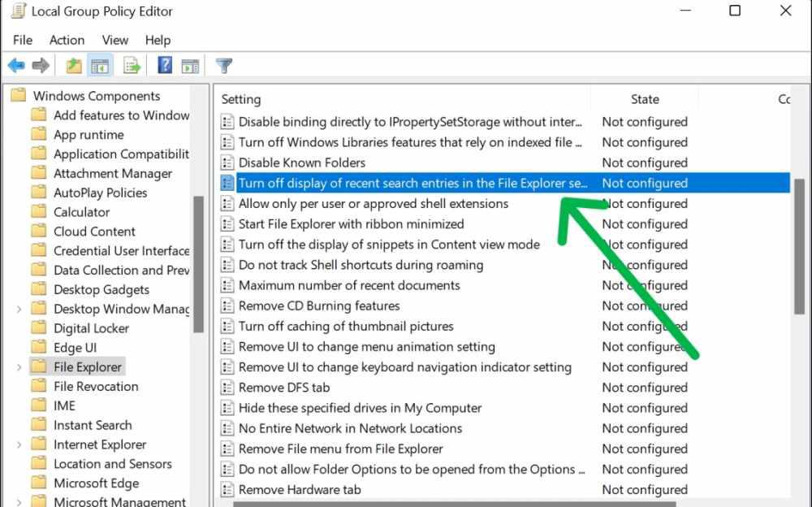Screen dimensions: 812x507
Task: Select Do not track Shell shortcuts during roaming
Action: 361,265
